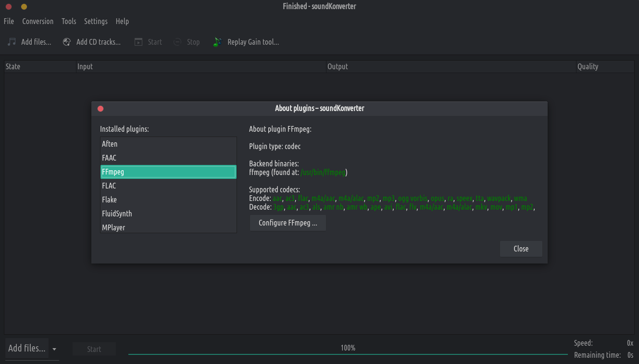Click the 'Plugin type: codec' text
The height and width of the screenshot is (364, 639).
point(275,146)
